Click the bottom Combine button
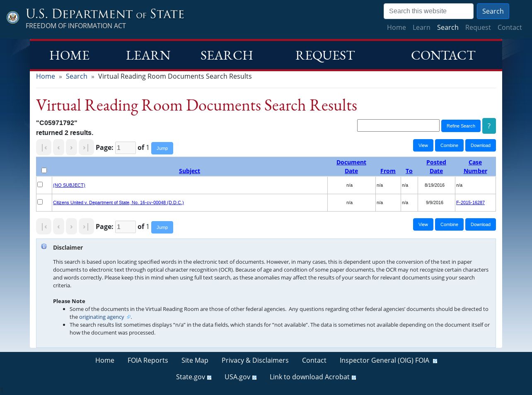 tap(449, 224)
